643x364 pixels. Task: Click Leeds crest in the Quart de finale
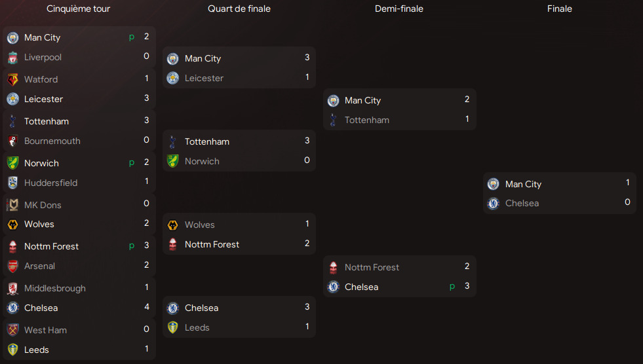[x=173, y=327]
